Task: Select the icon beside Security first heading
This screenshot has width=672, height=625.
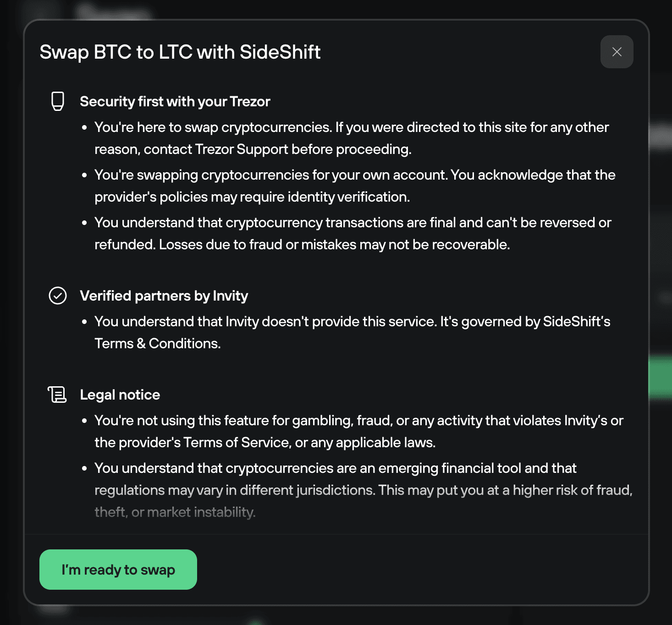Action: [57, 101]
